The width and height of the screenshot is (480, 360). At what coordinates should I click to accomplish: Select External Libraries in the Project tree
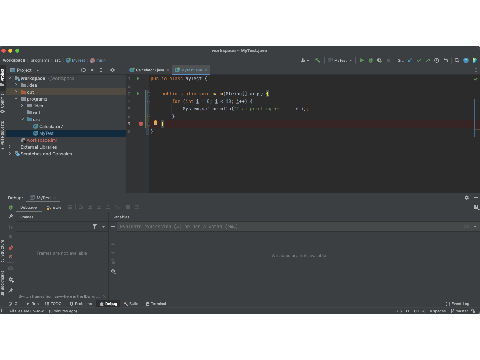pos(39,147)
